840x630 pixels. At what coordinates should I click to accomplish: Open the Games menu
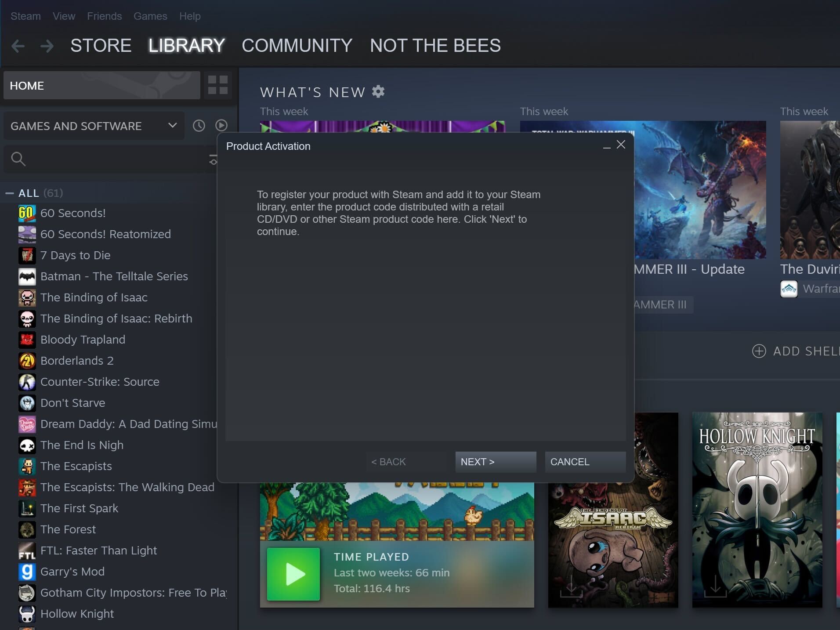(x=150, y=16)
